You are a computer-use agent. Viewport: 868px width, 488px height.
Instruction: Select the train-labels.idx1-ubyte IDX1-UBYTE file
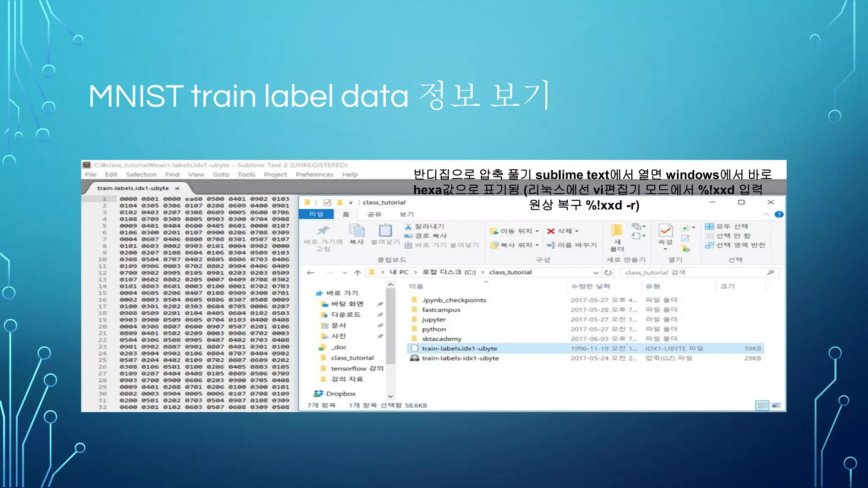(459, 349)
